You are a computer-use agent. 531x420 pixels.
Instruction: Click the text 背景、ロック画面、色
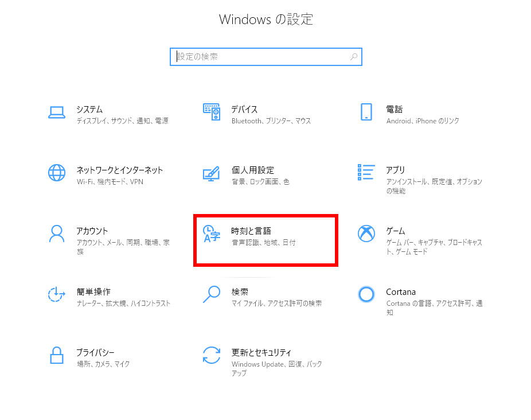(260, 181)
